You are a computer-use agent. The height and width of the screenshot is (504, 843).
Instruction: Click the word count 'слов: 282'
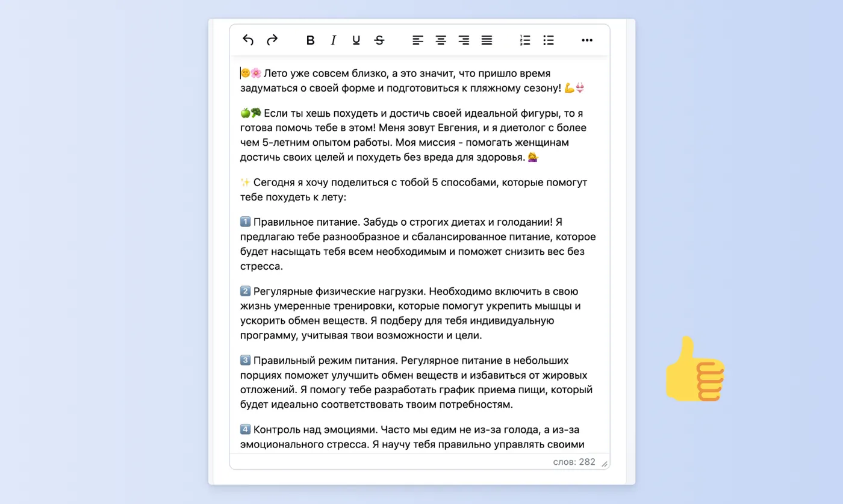pyautogui.click(x=574, y=462)
